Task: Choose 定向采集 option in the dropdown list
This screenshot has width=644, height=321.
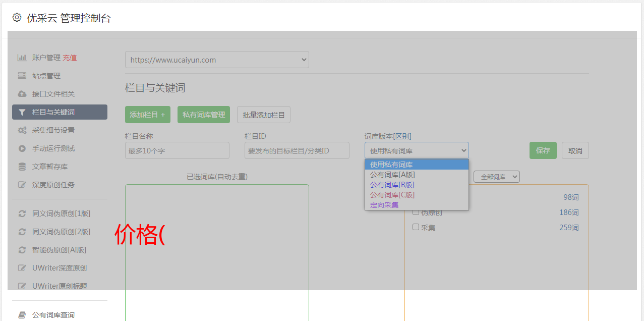Action: (x=384, y=205)
